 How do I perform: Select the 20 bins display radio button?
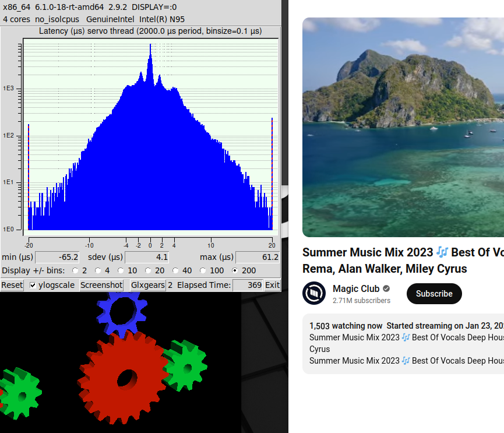point(148,270)
